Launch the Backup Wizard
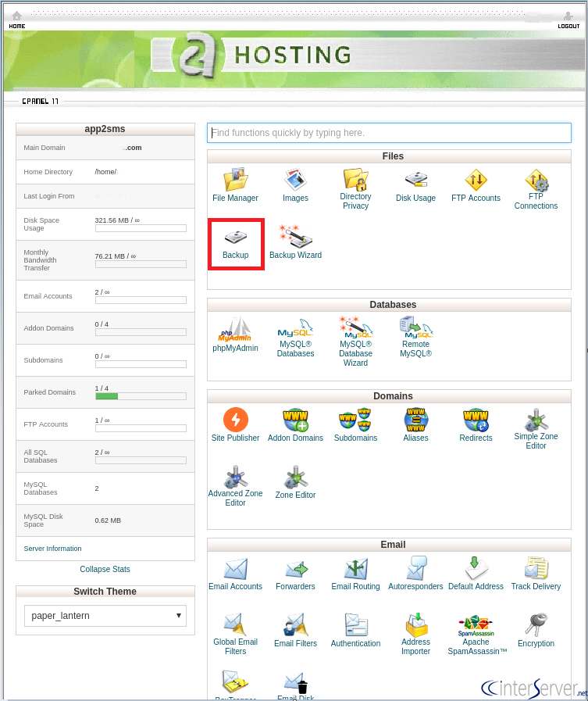 pyautogui.click(x=295, y=242)
